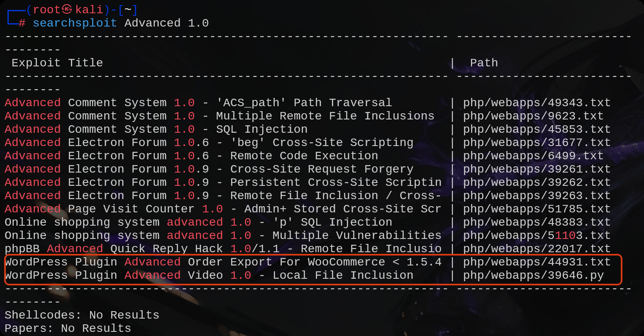This screenshot has height=336, width=644.
Task: Click the php/webapps/49343.txt path
Action: [537, 102]
